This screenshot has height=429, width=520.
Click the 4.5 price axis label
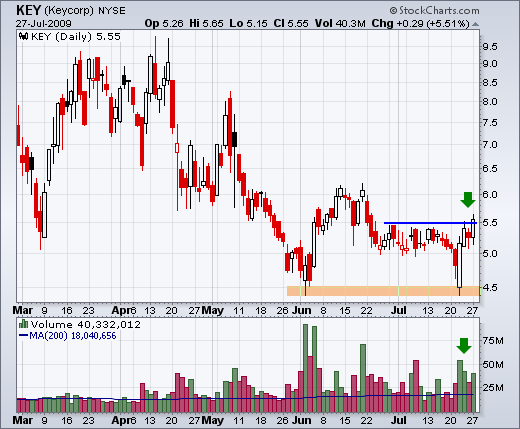pos(490,287)
